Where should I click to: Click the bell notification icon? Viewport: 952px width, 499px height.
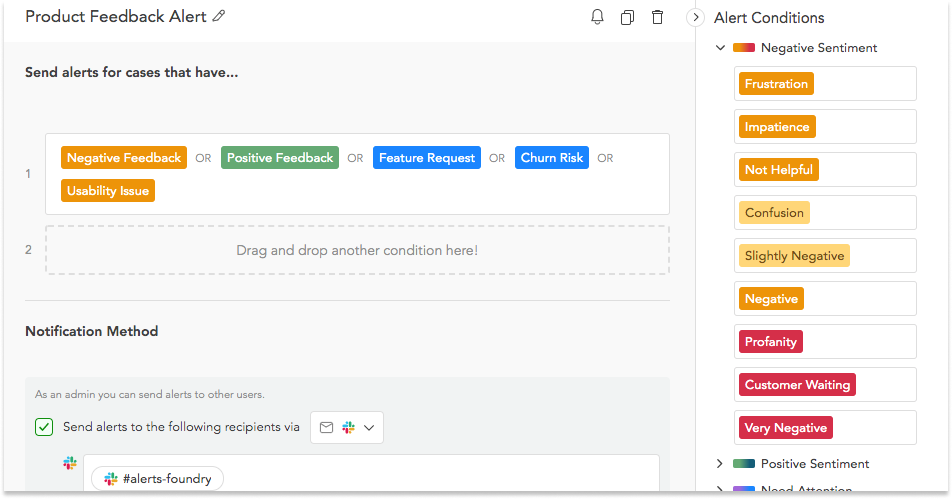(x=597, y=17)
